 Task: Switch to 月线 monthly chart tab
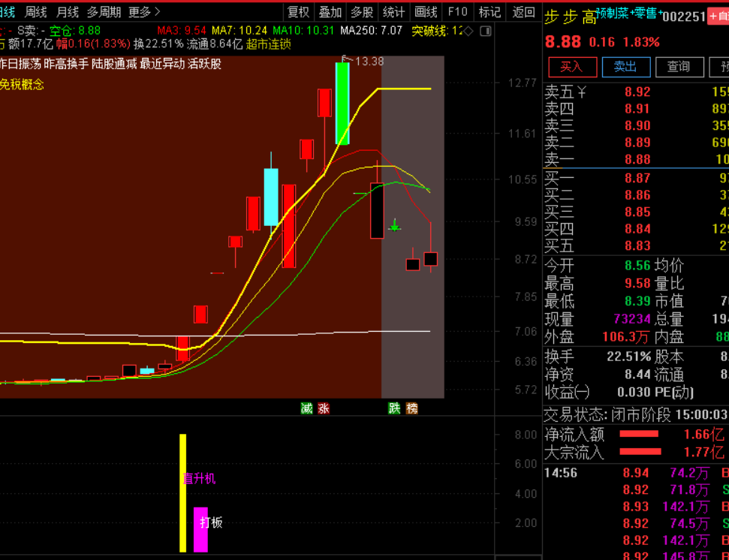click(68, 12)
